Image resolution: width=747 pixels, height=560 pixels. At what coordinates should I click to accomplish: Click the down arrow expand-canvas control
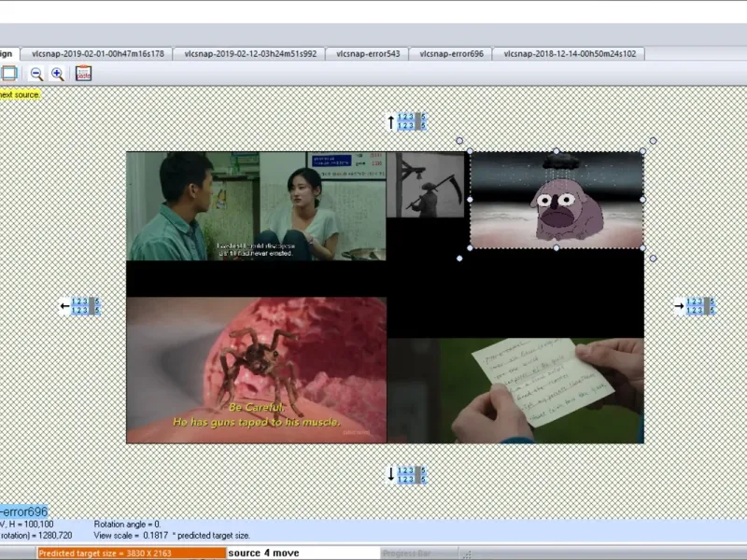click(406, 475)
